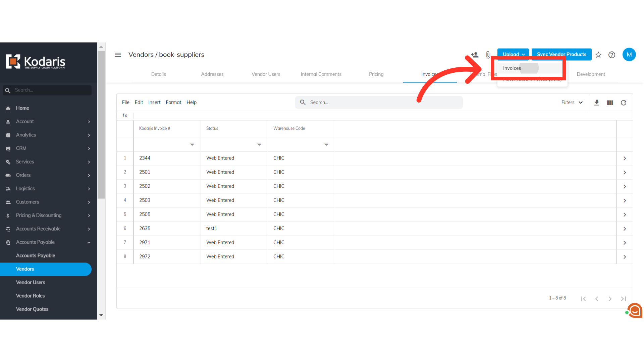Open the chat support widget
Image resolution: width=644 pixels, height=362 pixels.
(x=635, y=311)
